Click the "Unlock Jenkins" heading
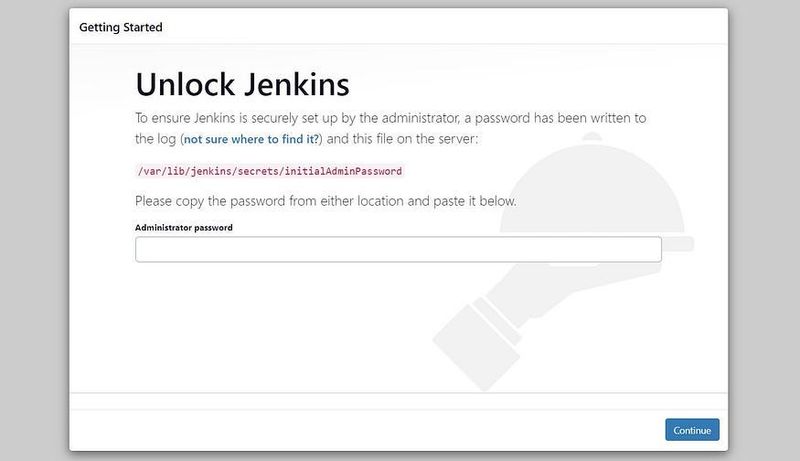The width and height of the screenshot is (800, 461). coord(242,81)
